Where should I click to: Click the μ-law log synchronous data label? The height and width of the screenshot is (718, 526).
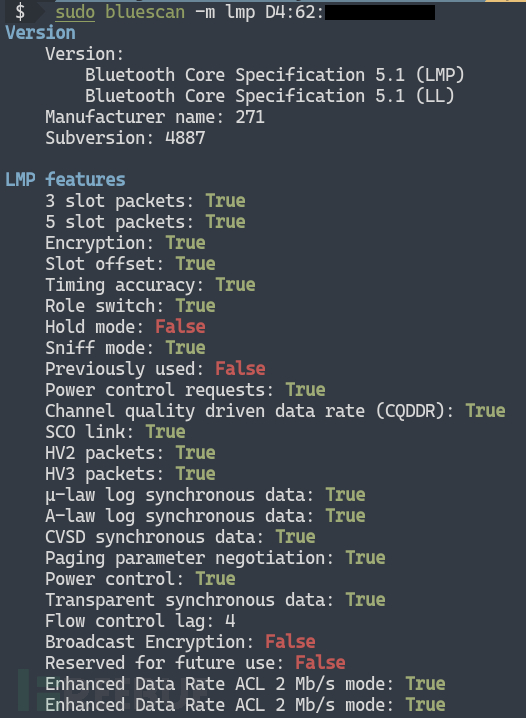click(x=180, y=495)
